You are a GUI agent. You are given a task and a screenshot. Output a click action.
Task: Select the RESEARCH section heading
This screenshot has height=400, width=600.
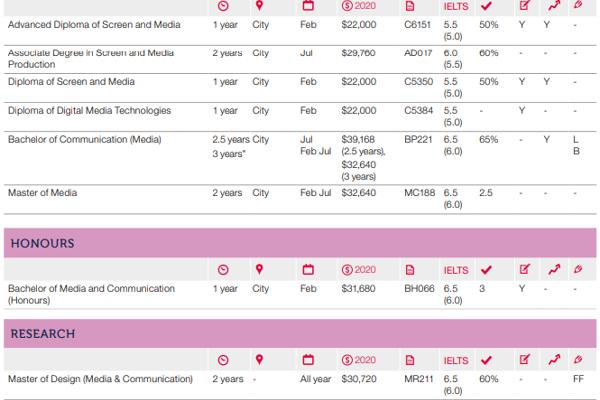pos(42,333)
